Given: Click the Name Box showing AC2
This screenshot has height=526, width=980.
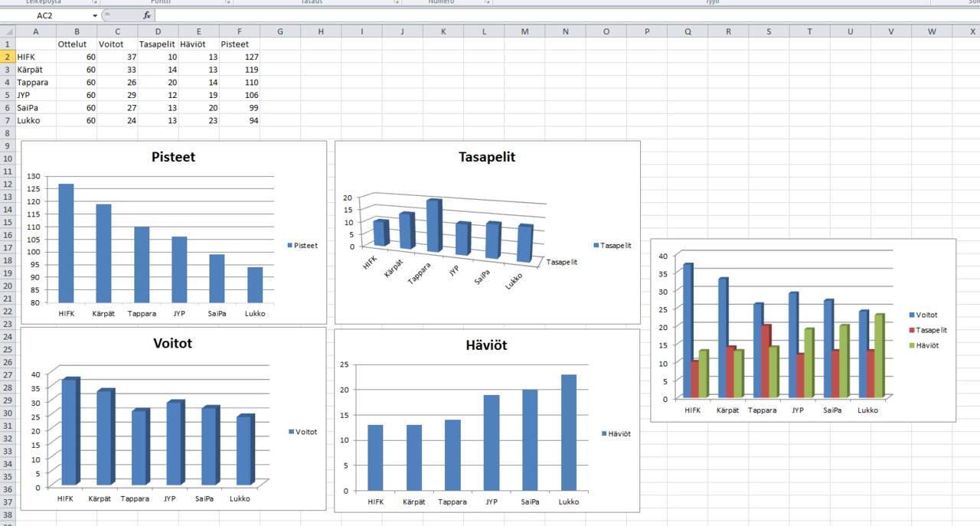Looking at the screenshot, I should (x=46, y=15).
